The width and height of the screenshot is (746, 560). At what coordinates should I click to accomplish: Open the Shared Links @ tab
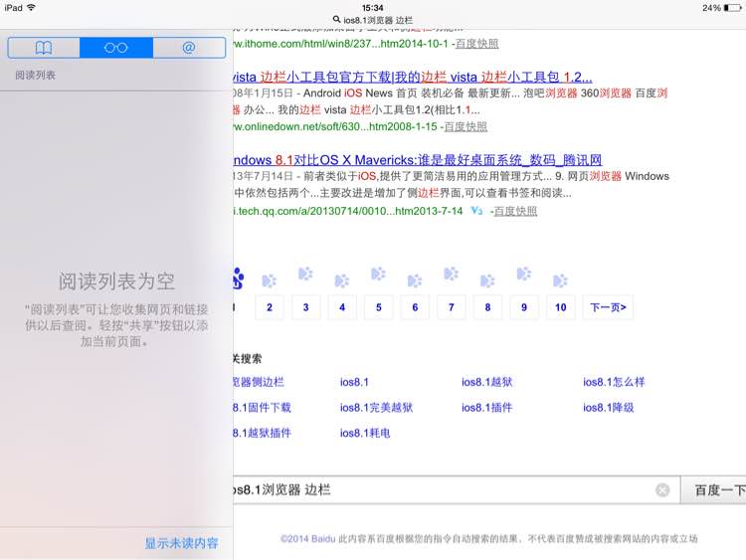point(189,48)
